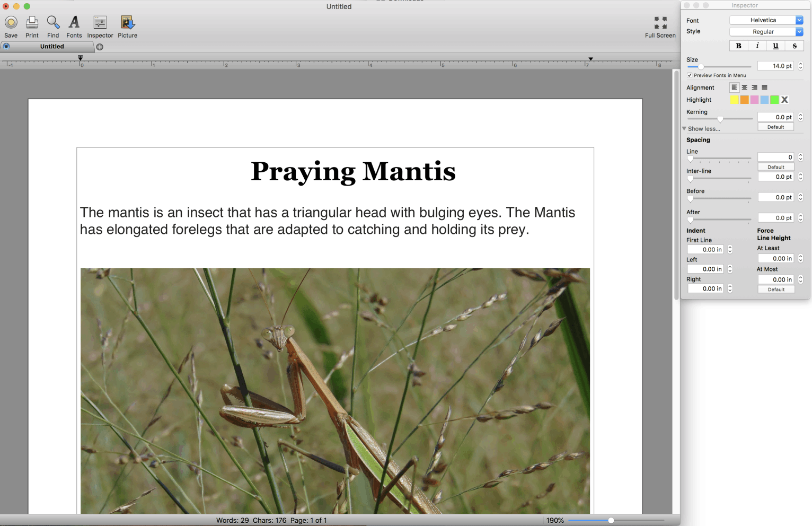Open the Style dropdown showing Regular
812x526 pixels.
pyautogui.click(x=766, y=32)
